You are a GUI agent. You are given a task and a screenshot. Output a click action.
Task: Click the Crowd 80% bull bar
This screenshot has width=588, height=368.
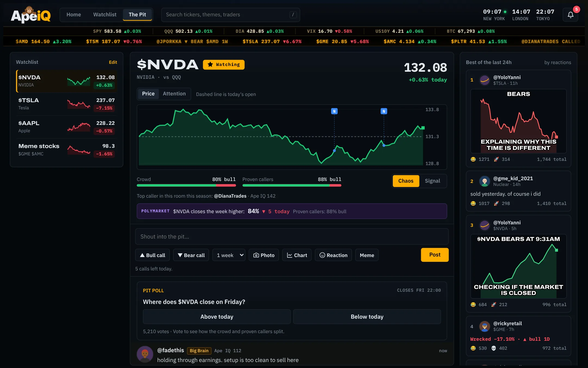186,185
